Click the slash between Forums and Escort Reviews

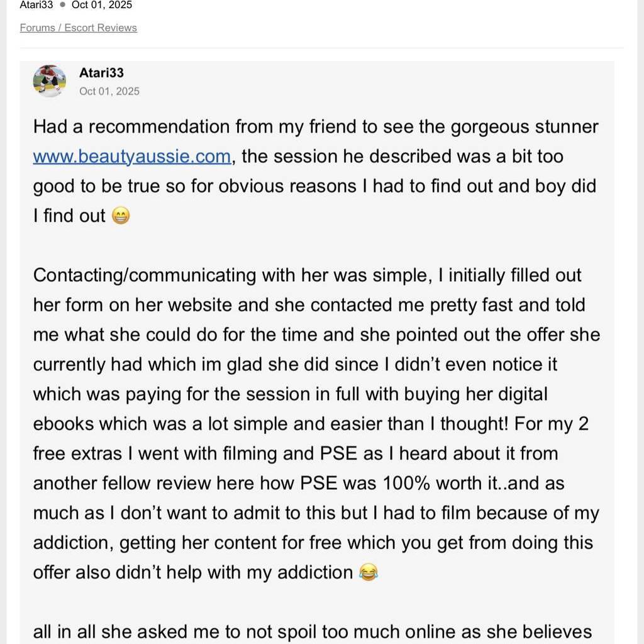click(61, 28)
